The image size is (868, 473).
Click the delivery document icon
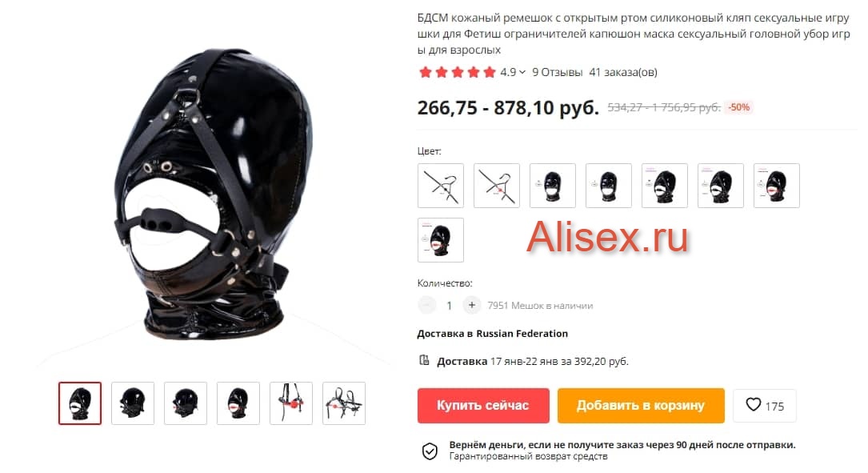coord(425,361)
